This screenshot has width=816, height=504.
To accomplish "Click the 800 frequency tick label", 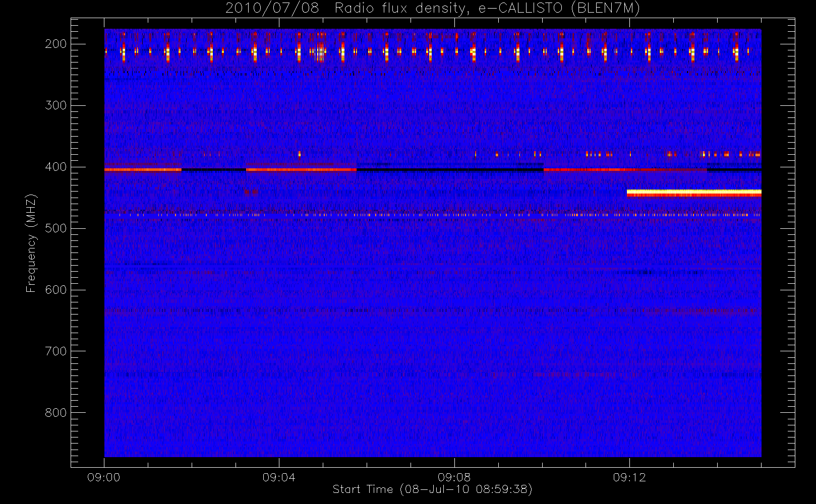I will pyautogui.click(x=56, y=413).
